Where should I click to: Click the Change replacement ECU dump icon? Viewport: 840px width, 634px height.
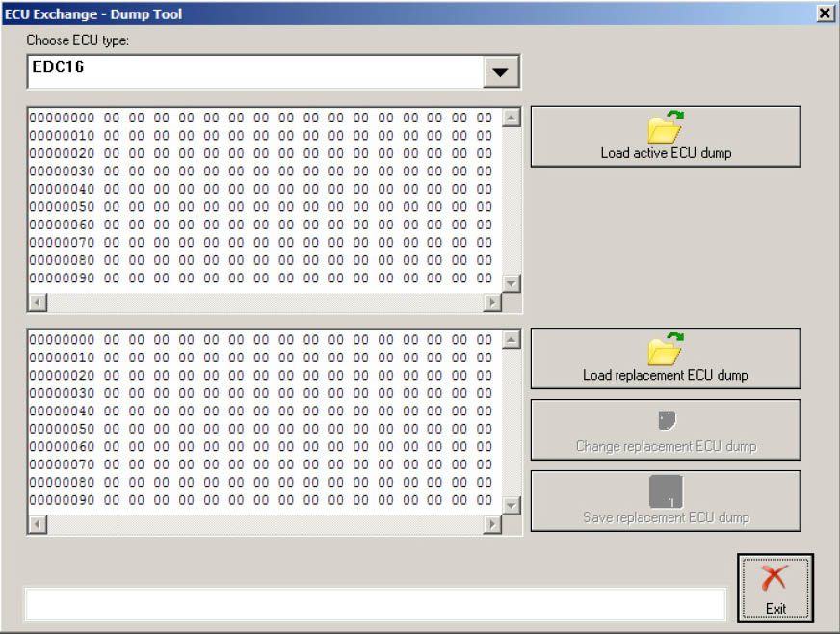point(666,420)
